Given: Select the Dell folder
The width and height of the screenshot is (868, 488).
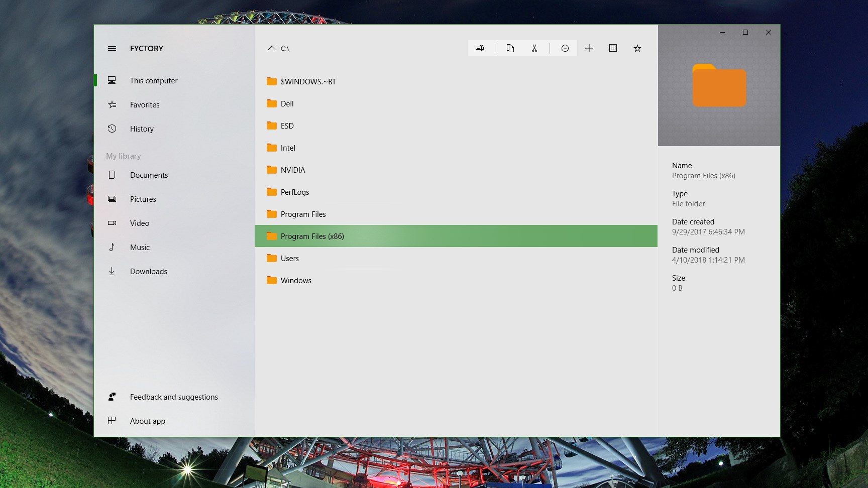Looking at the screenshot, I should tap(456, 103).
